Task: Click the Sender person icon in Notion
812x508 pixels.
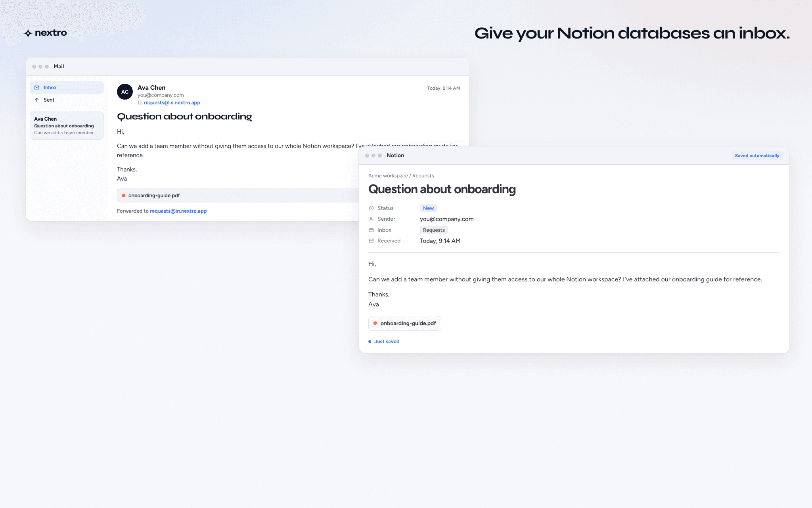Action: (371, 219)
